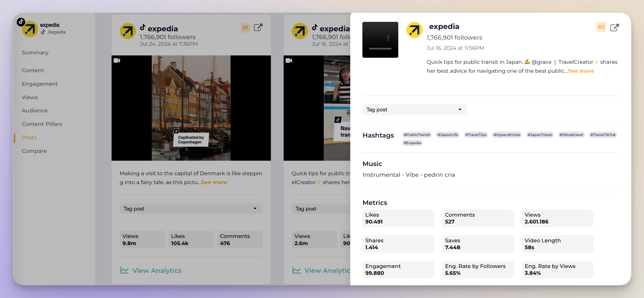
Task: Go to Engagement in sidebar
Action: (40, 84)
